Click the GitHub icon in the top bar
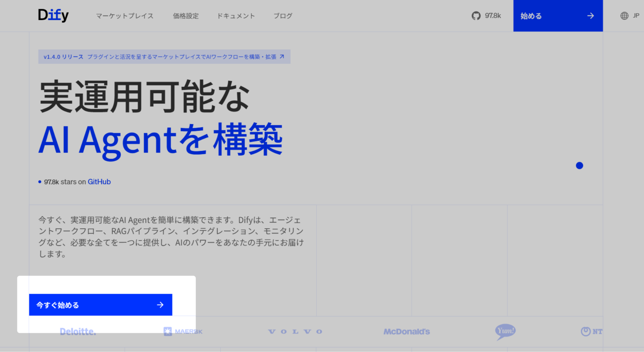The width and height of the screenshot is (644, 352). 476,15
